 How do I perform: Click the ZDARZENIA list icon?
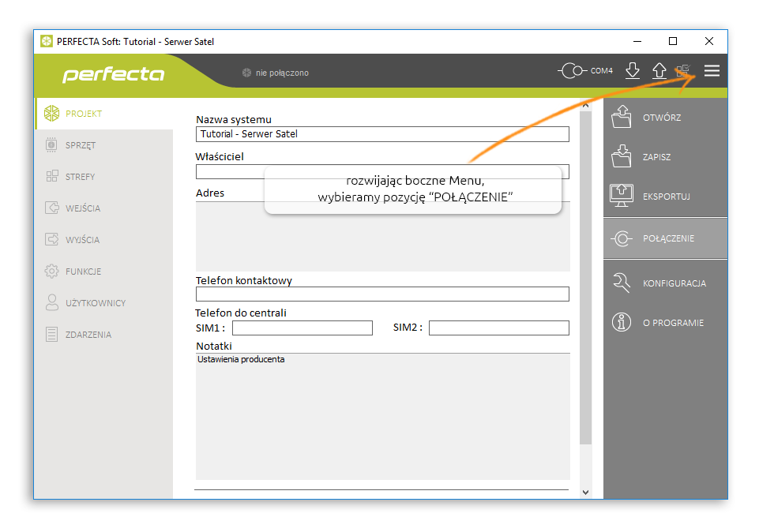(51, 334)
